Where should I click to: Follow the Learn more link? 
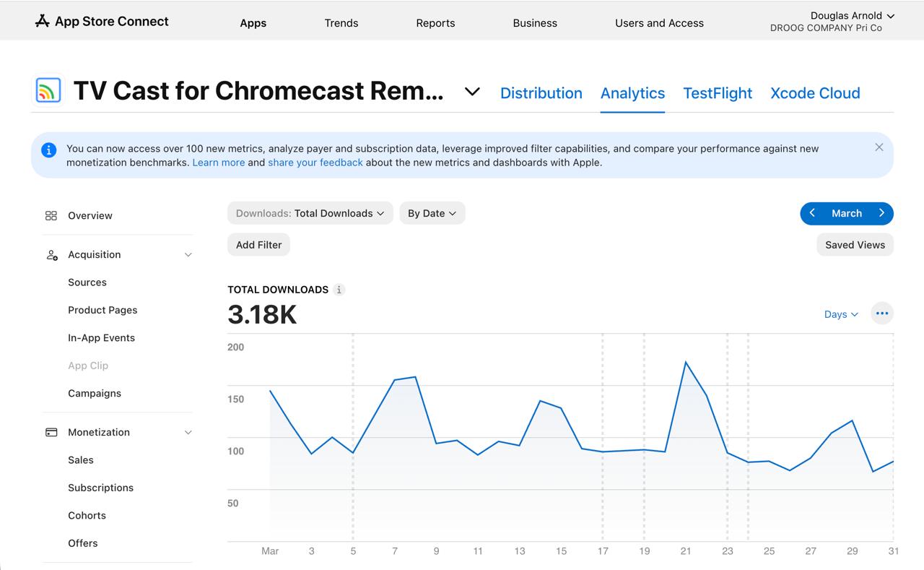tap(218, 163)
